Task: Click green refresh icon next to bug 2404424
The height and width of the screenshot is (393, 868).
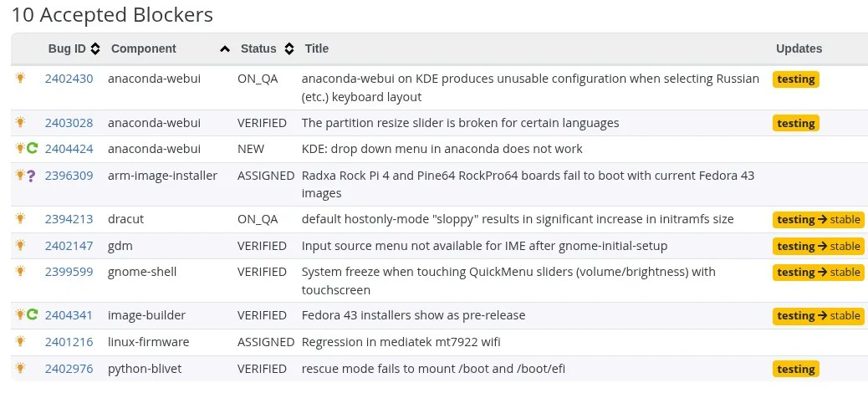Action: coord(33,149)
